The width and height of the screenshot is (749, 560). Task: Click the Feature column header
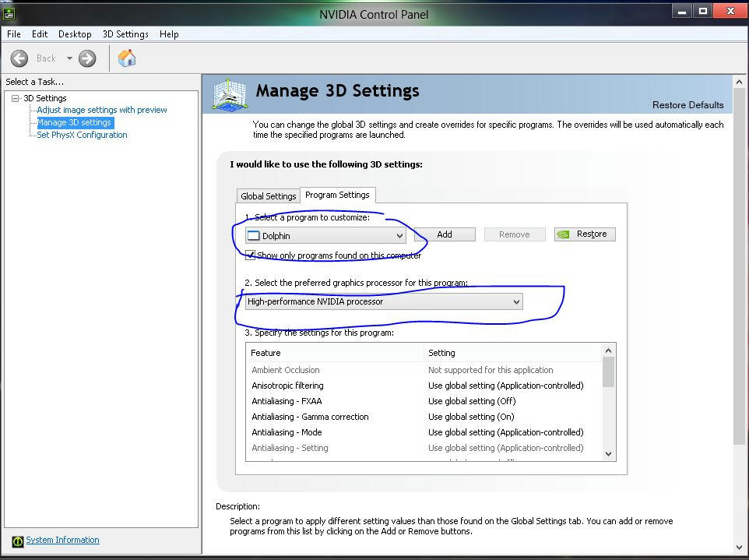335,353
